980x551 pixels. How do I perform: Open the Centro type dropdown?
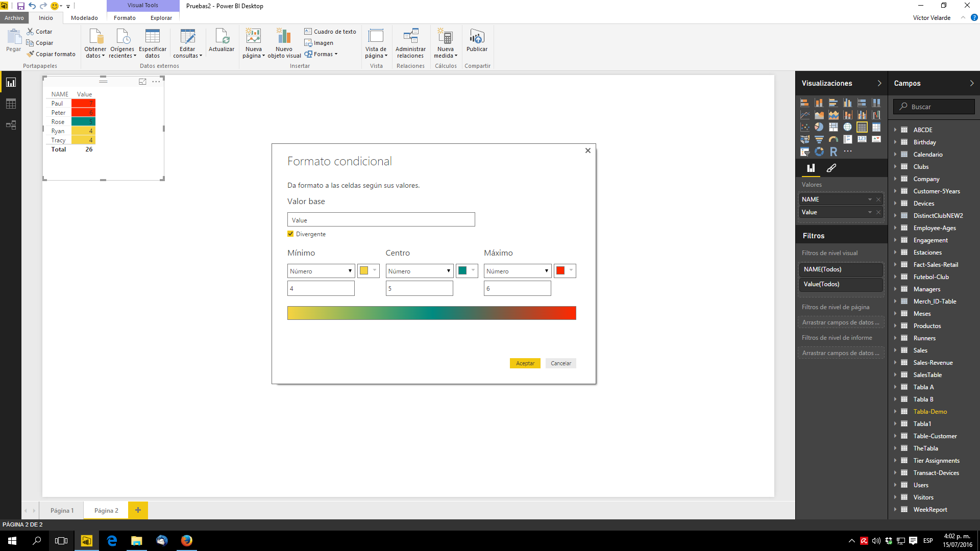pyautogui.click(x=420, y=271)
